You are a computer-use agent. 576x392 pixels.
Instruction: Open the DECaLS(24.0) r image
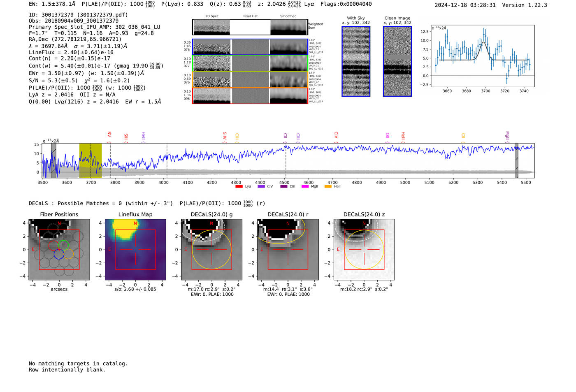pos(288,250)
